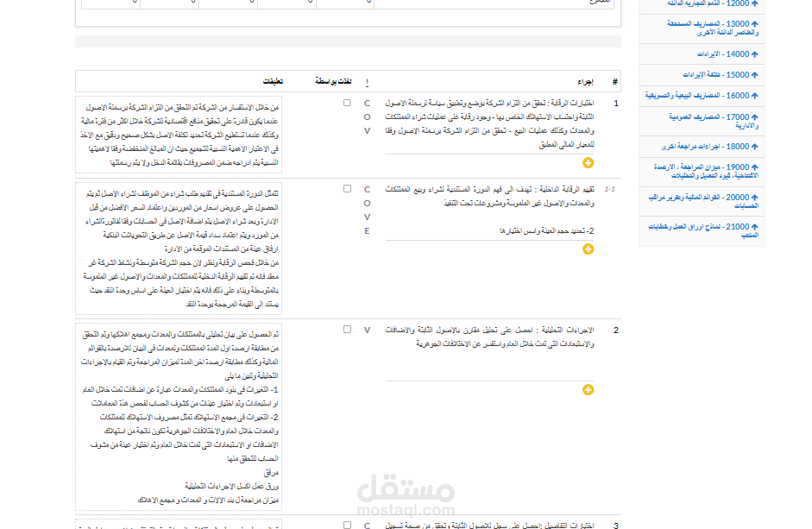This screenshot has width=812, height=529.
Task: Tick the checkbox in procedure 3 row
Action: coord(347,525)
